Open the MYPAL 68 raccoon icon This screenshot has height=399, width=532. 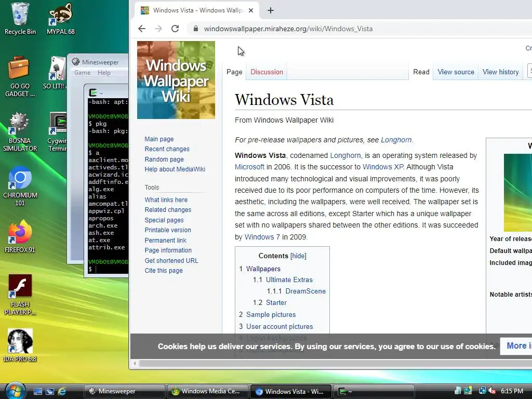point(60,19)
